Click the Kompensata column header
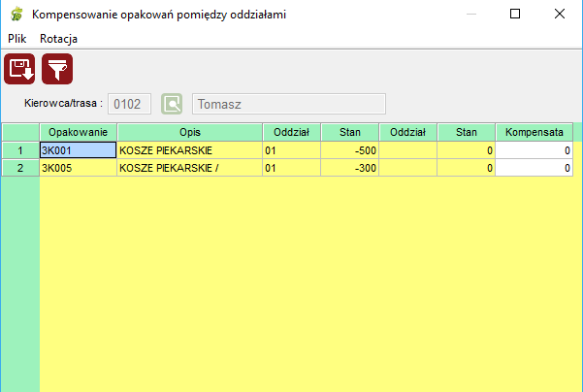This screenshot has height=392, width=583. (534, 132)
